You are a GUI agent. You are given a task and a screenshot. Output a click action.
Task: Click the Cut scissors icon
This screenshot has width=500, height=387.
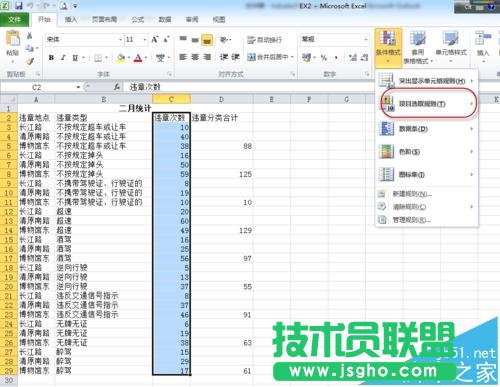[x=29, y=36]
